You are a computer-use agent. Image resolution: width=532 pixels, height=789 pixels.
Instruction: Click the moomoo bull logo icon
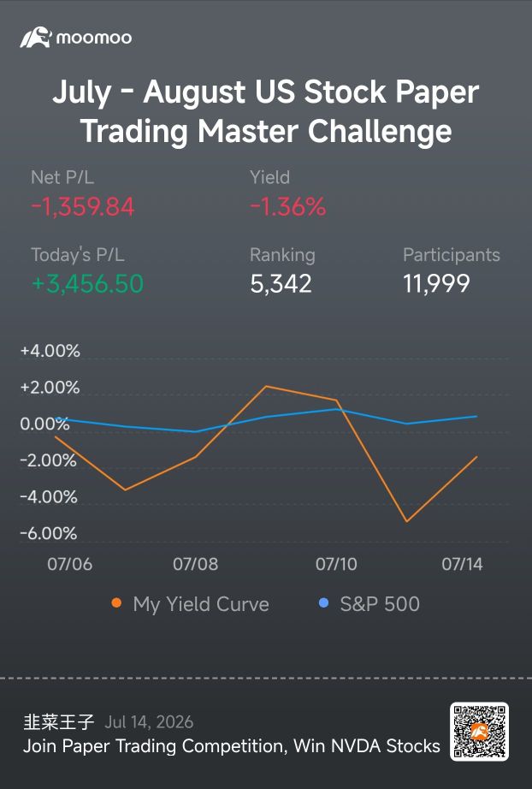click(x=36, y=38)
